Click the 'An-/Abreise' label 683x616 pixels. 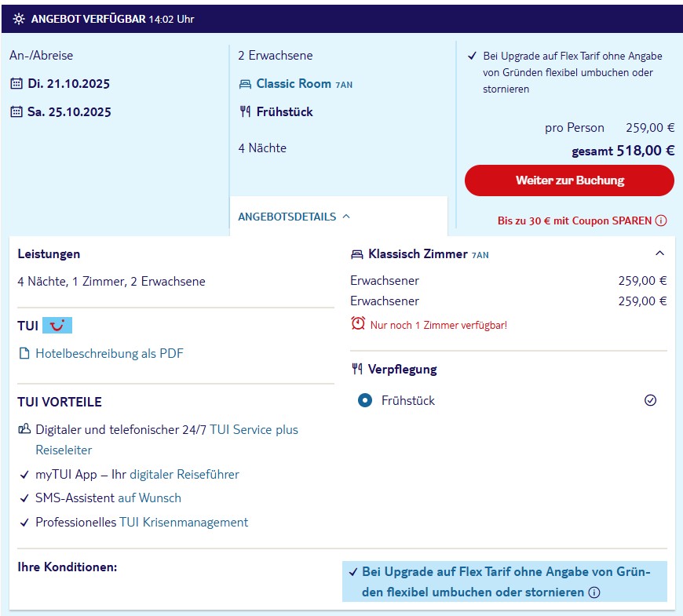point(42,55)
